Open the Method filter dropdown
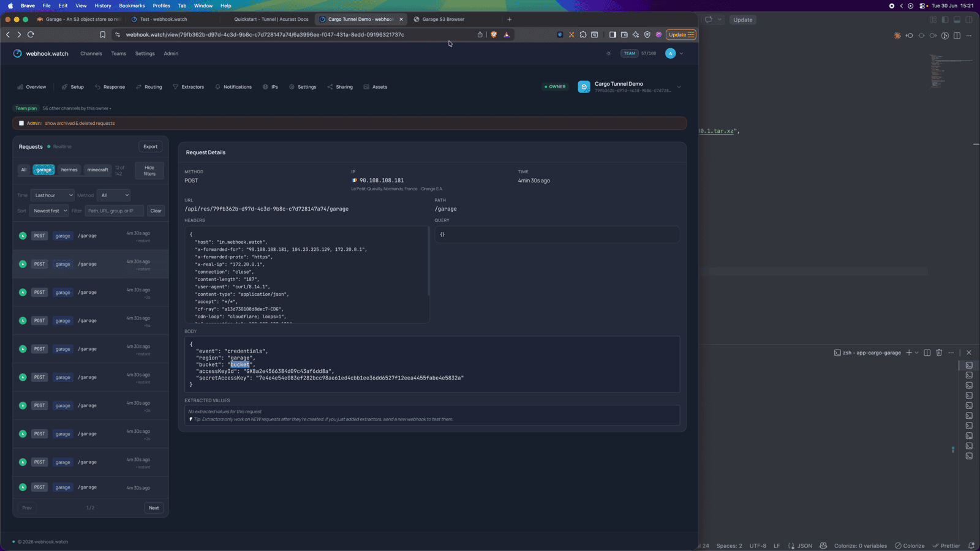 114,195
